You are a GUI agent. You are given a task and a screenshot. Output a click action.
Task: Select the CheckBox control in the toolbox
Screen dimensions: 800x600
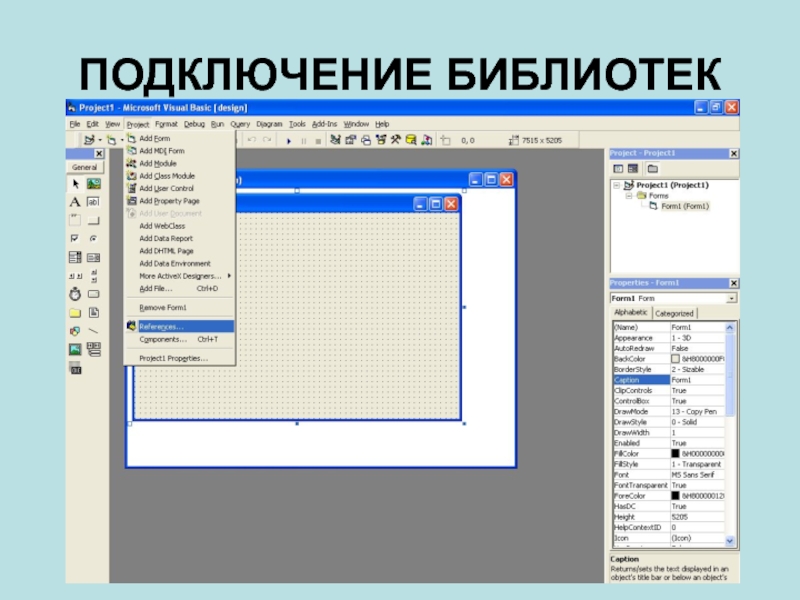click(x=74, y=239)
